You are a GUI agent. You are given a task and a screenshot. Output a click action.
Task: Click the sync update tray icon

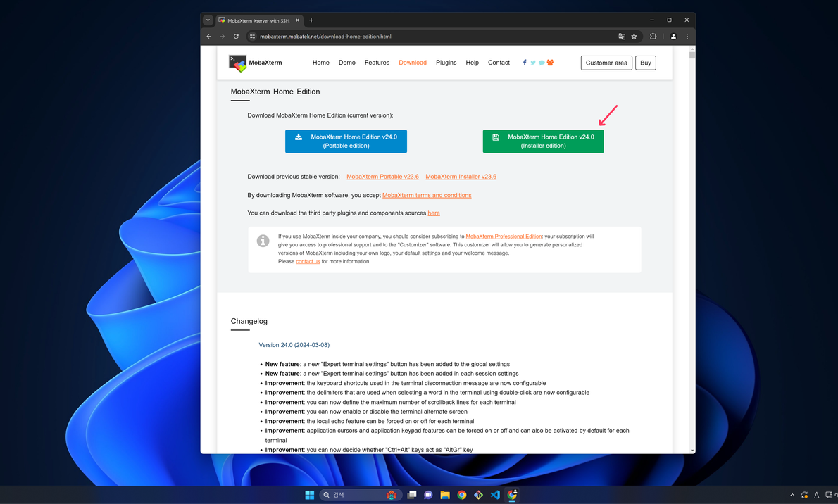pyautogui.click(x=804, y=495)
